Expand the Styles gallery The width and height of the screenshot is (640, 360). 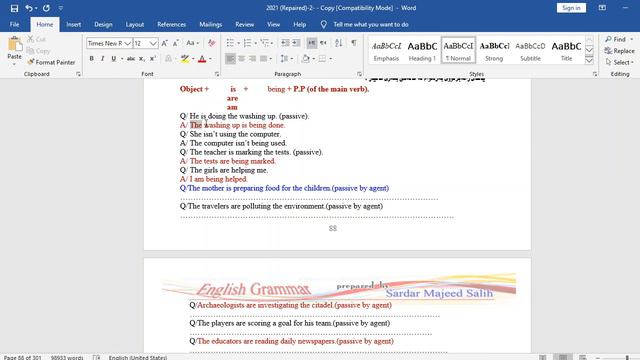pos(589,61)
